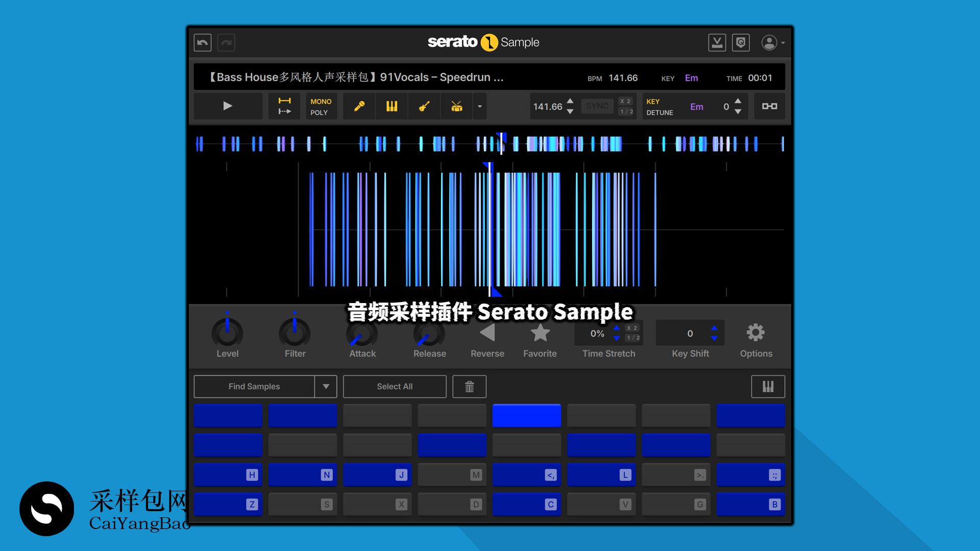Open the keyboard view icon above the pads

[768, 386]
